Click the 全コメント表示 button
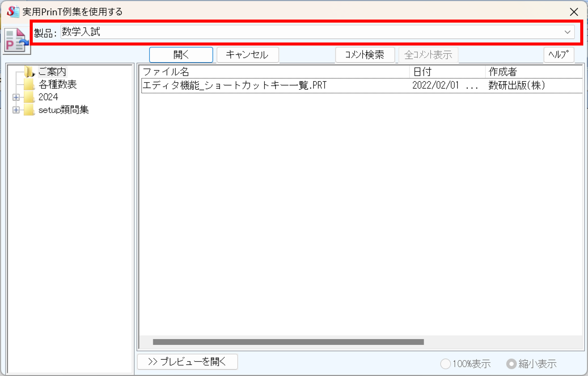Image resolution: width=588 pixels, height=376 pixels. (428, 55)
